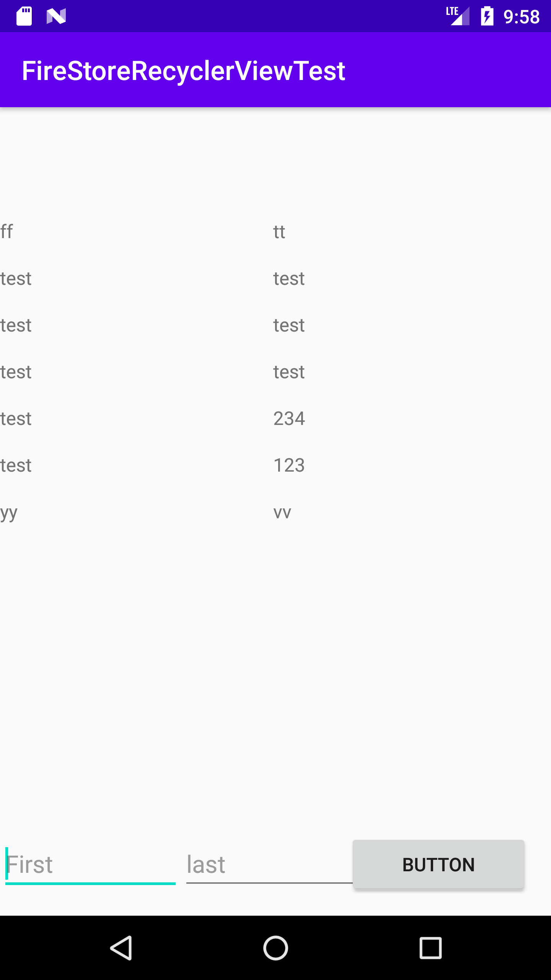551x980 pixels.
Task: Click the Back navigation arrow
Action: 122,947
